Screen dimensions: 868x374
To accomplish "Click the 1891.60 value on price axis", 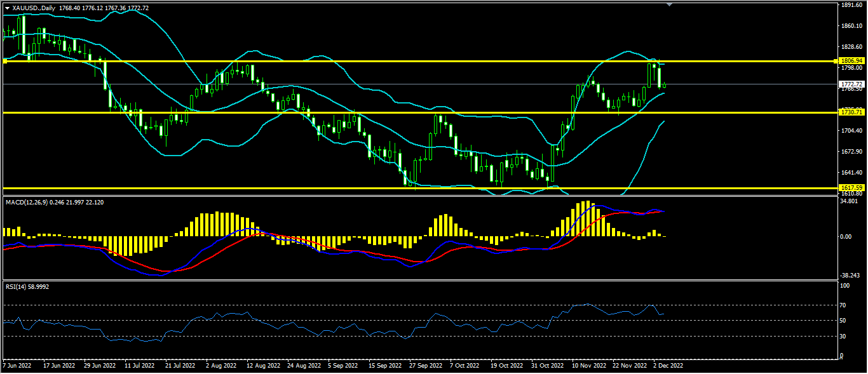I will (851, 5).
